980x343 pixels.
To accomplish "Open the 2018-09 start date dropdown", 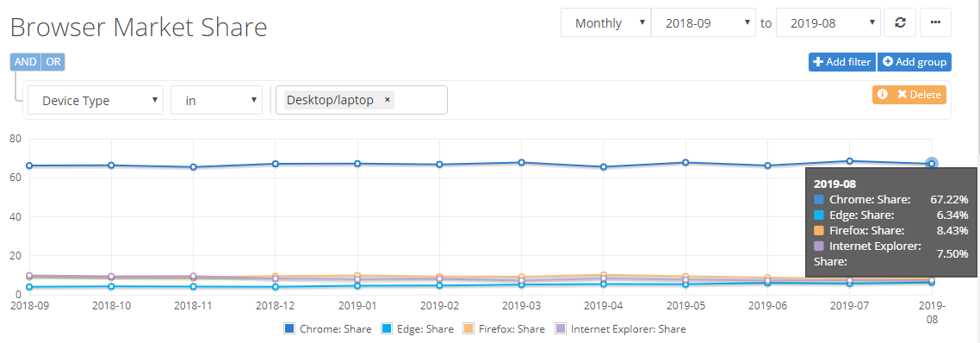I will pyautogui.click(x=704, y=23).
